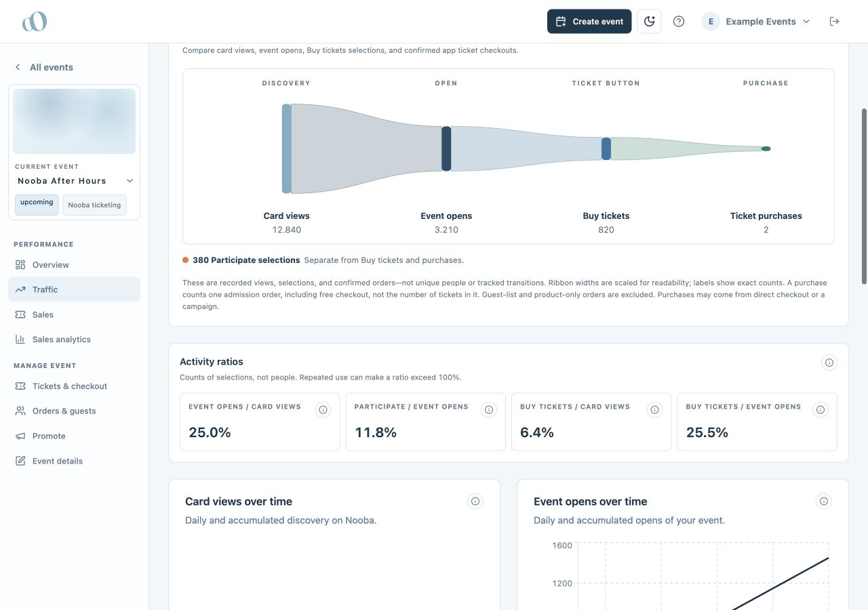The width and height of the screenshot is (868, 610).
Task: Select Traffic in the sidebar
Action: click(x=75, y=289)
